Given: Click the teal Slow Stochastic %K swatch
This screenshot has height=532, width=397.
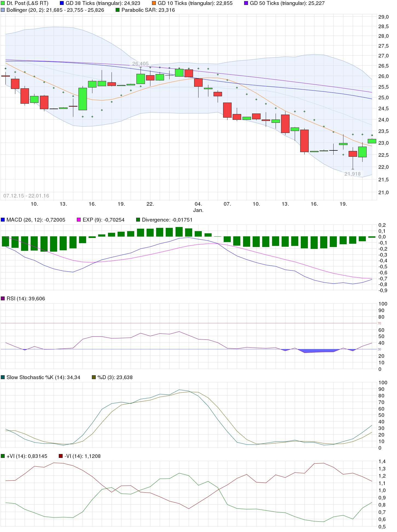Looking at the screenshot, I should click(x=3, y=377).
